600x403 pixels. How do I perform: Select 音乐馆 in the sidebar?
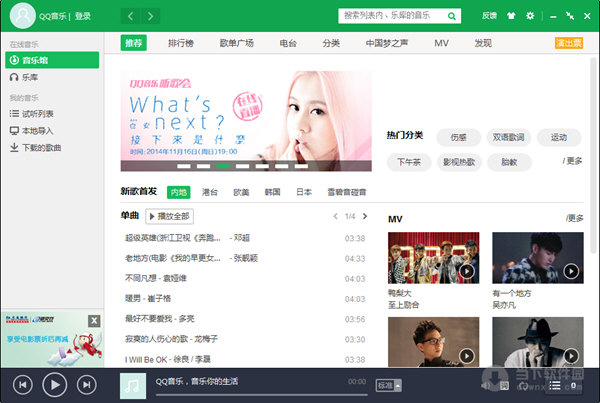(x=52, y=60)
